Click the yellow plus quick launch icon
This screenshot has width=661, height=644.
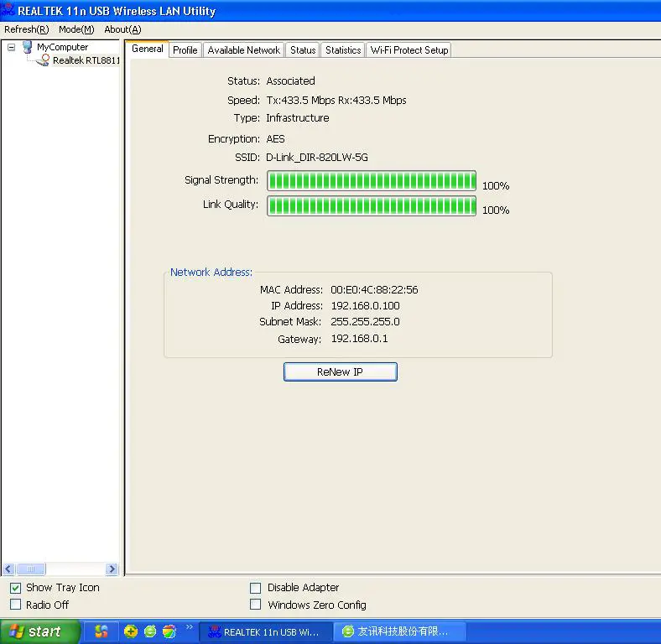coord(131,631)
